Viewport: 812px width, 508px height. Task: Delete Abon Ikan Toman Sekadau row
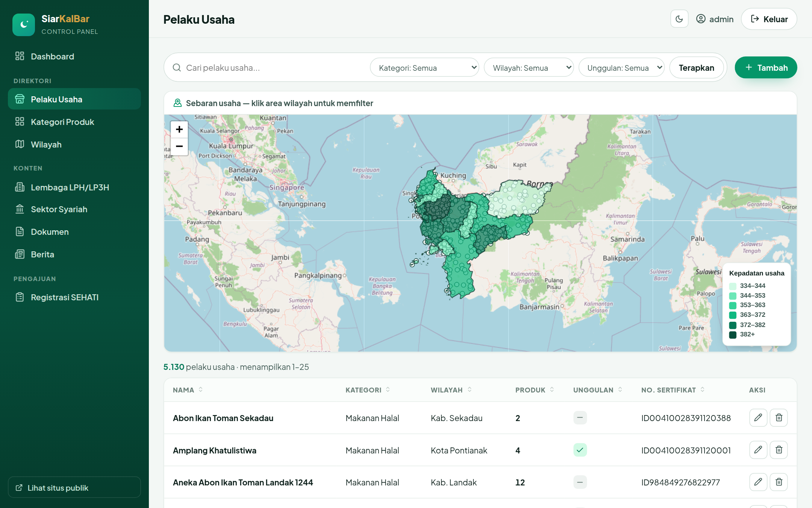pos(779,418)
